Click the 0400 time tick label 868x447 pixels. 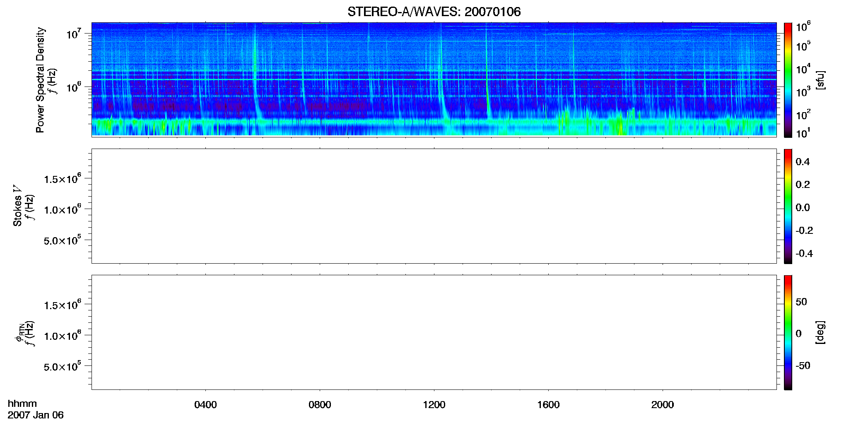coord(205,405)
